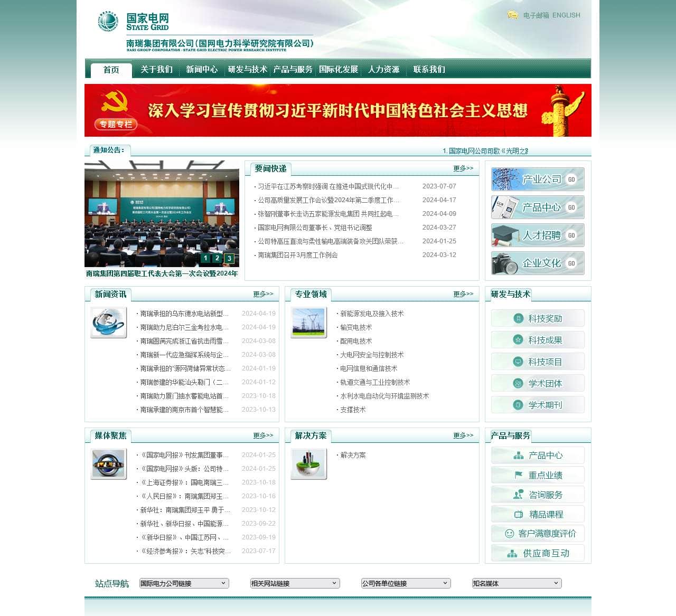Click the 解决方案 list link beside the city icon
Screen dimensions: 676x616
[x=353, y=455]
